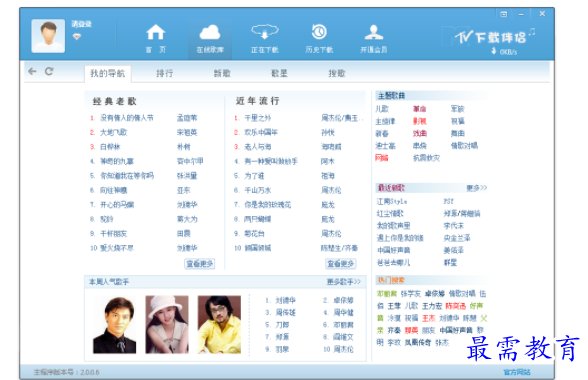Select 刘德华 ranked first in popular singers
This screenshot has width=588, height=380.
[285, 300]
